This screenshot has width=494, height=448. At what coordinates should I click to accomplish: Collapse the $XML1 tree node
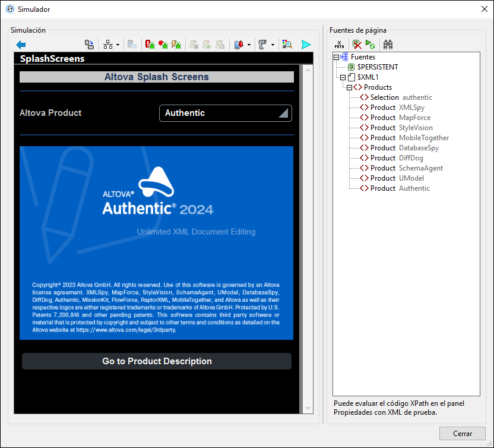coord(343,77)
